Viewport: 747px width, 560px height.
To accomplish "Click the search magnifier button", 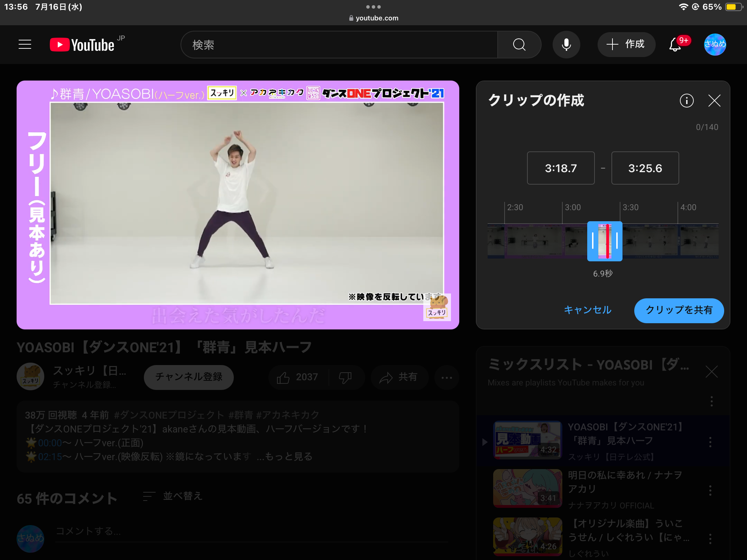I will 519,45.
